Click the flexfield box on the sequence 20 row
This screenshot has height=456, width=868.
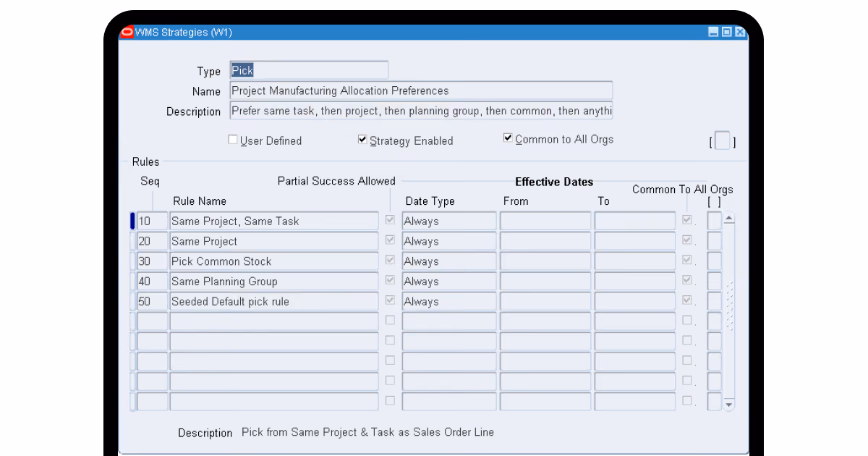click(x=715, y=241)
